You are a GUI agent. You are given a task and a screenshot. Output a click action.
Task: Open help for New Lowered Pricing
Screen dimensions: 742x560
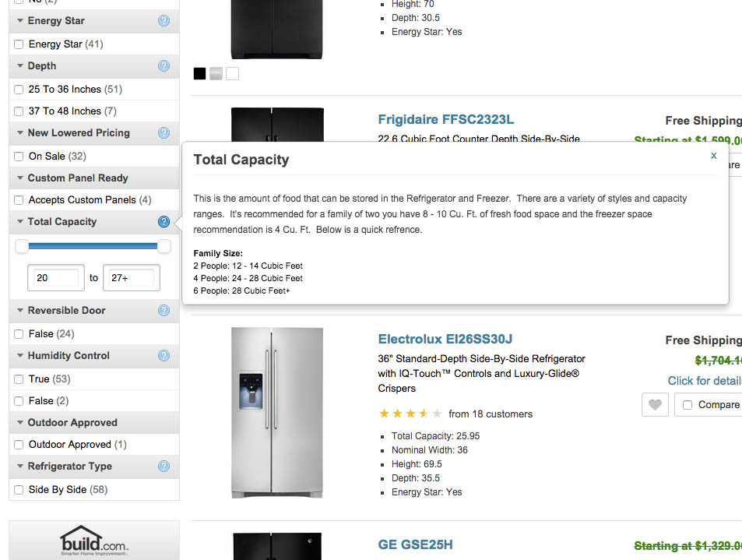point(164,133)
